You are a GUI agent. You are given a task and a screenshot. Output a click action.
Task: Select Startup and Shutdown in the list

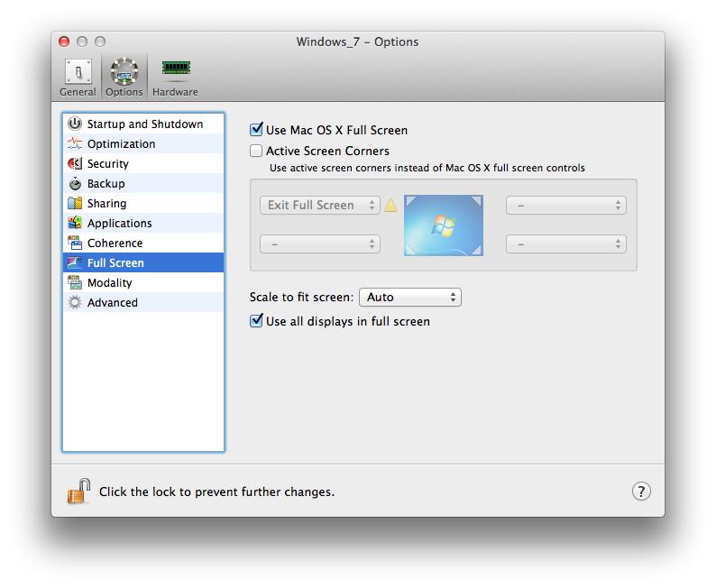(x=143, y=124)
